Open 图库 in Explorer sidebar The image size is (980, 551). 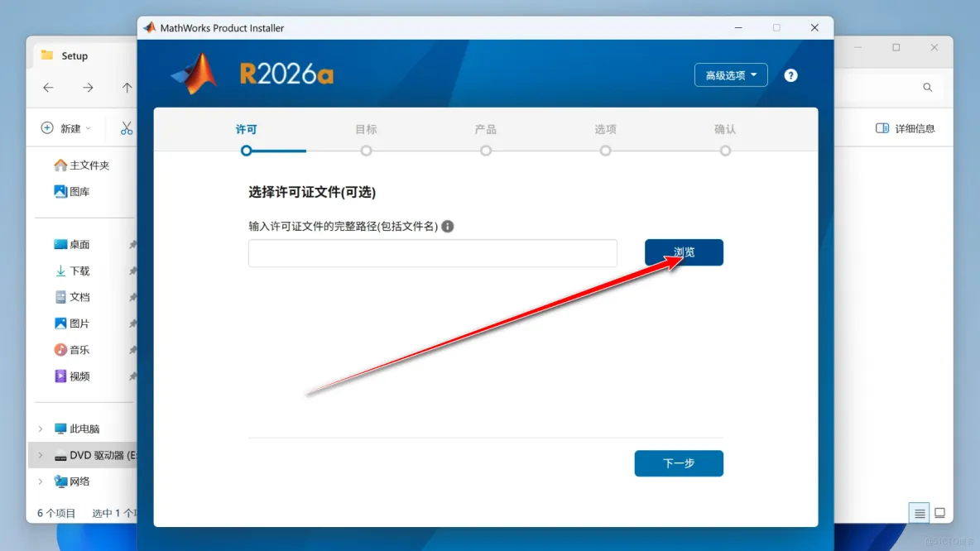tap(72, 191)
